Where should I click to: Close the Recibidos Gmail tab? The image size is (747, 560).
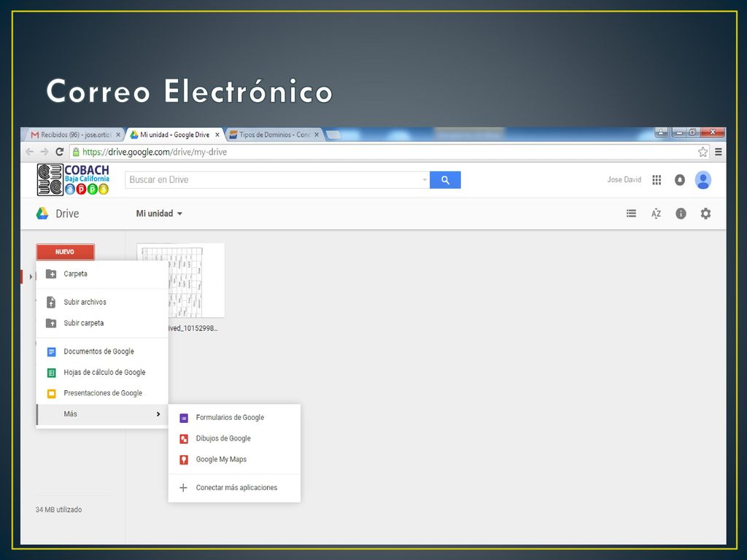[x=118, y=135]
